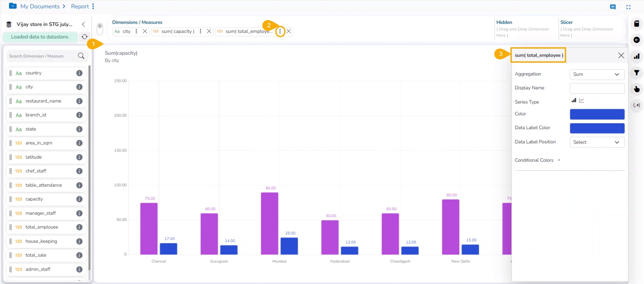Click the Data Label Color swatch
Screen dimensions: 644x284
coord(597,128)
